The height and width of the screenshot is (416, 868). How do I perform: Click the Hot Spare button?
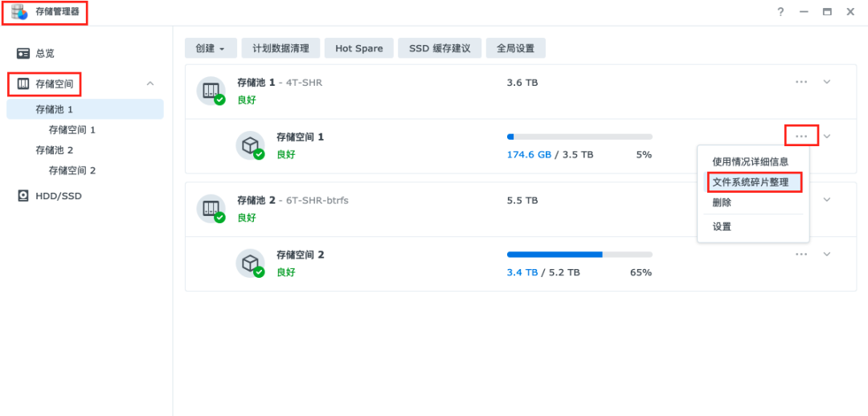pyautogui.click(x=358, y=48)
